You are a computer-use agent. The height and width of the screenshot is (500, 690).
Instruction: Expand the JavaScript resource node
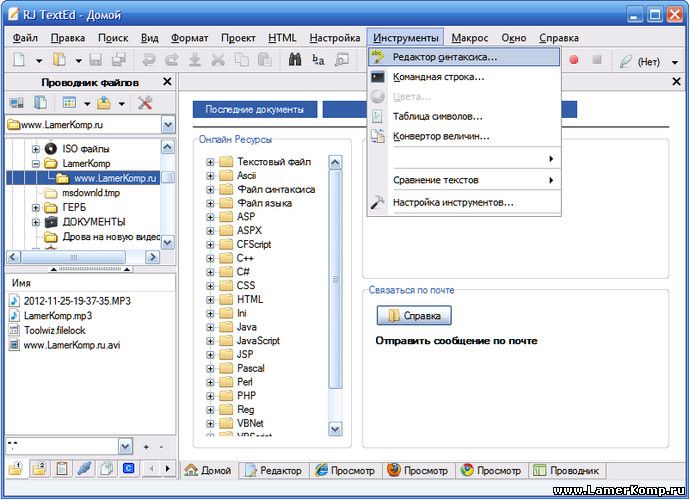click(210, 341)
